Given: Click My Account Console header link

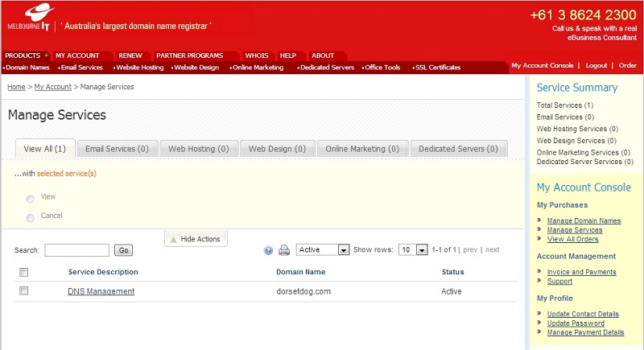Looking at the screenshot, I should coord(543,65).
